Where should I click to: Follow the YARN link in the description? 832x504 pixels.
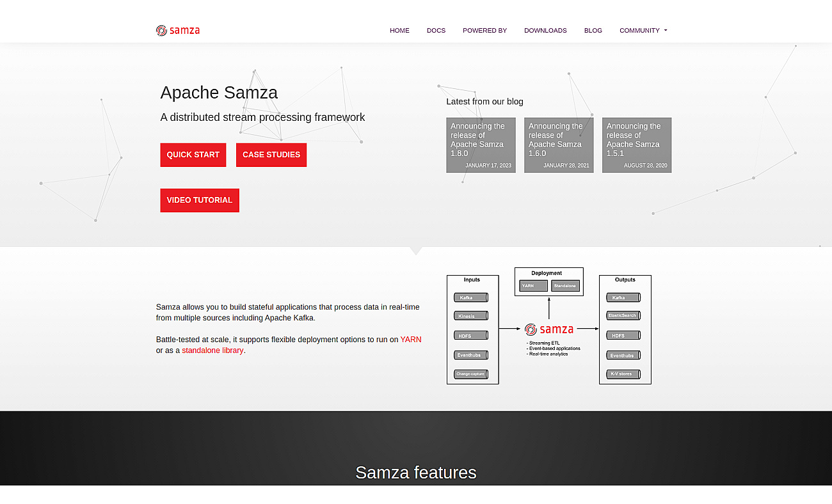411,340
